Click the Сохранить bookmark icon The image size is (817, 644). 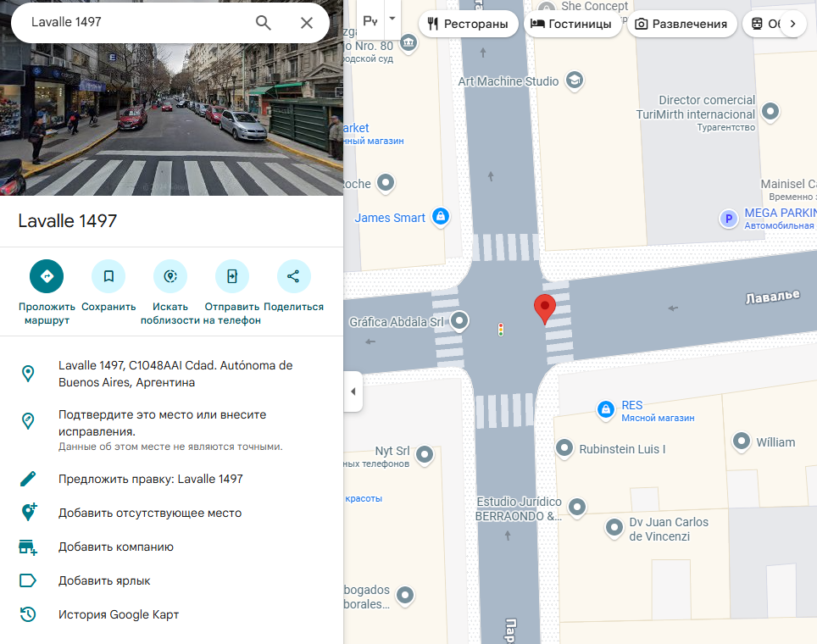pyautogui.click(x=108, y=276)
